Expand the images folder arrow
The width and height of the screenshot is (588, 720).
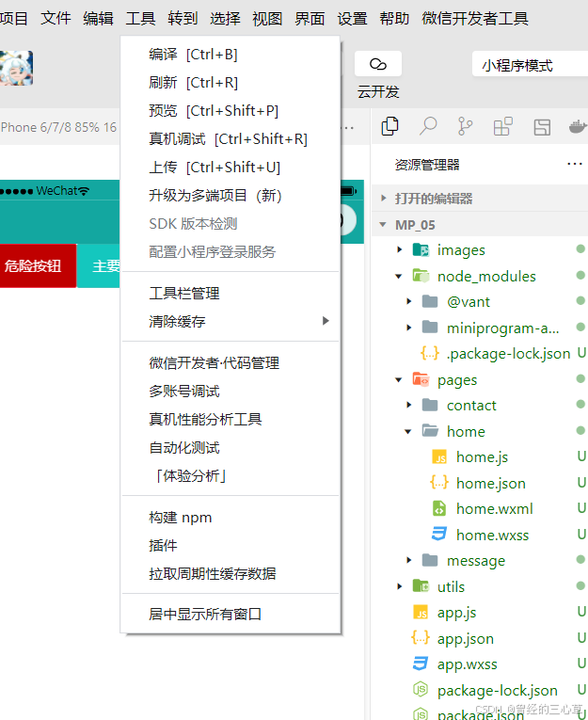(x=399, y=249)
